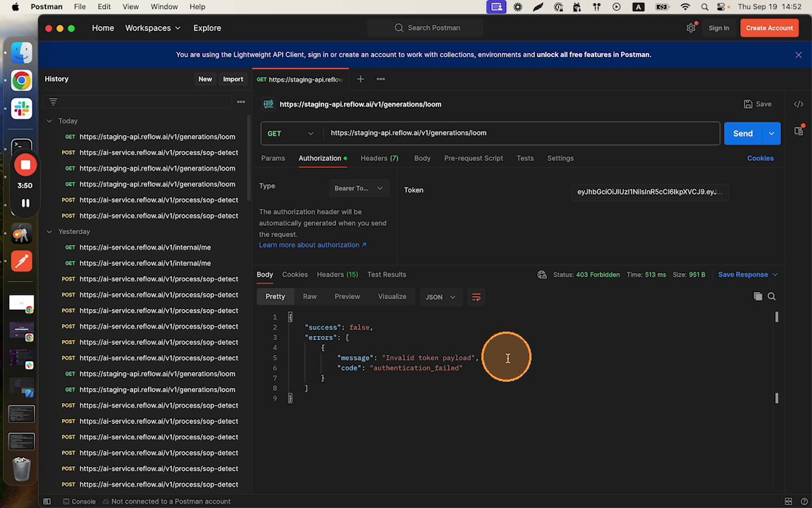Search within the response body
The image size is (812, 508).
pyautogui.click(x=772, y=296)
